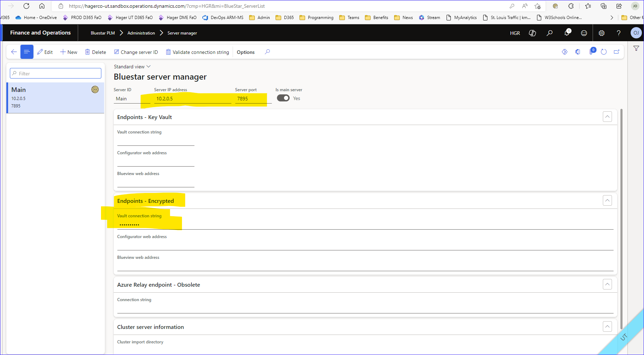Create a New server record
Screen dimensions: 644x355
pyautogui.click(x=69, y=52)
